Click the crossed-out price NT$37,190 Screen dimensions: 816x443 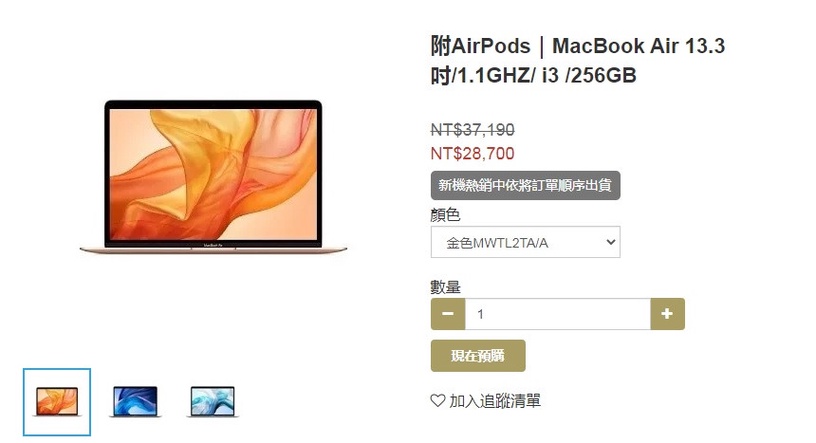[x=473, y=130]
